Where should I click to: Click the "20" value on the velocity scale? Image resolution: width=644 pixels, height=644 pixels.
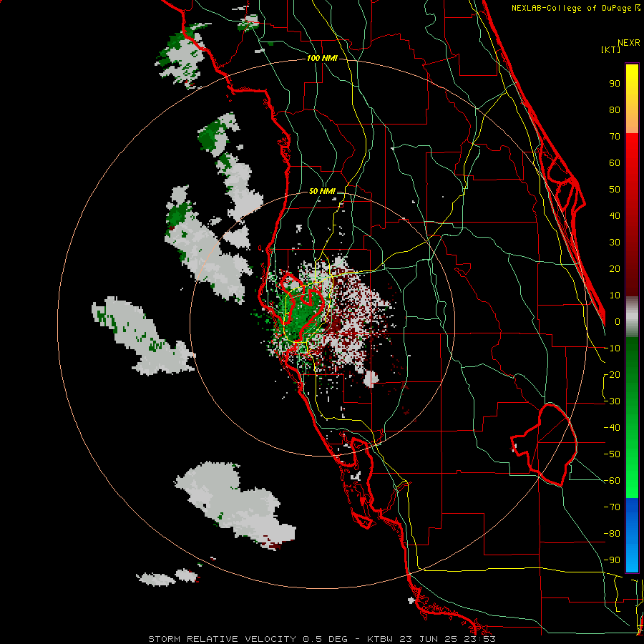tap(615, 269)
